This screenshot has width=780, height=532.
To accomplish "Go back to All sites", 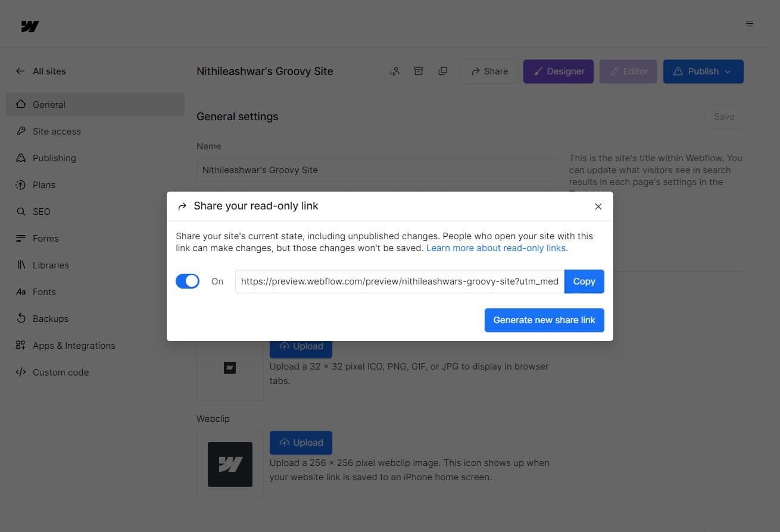I will [x=42, y=71].
